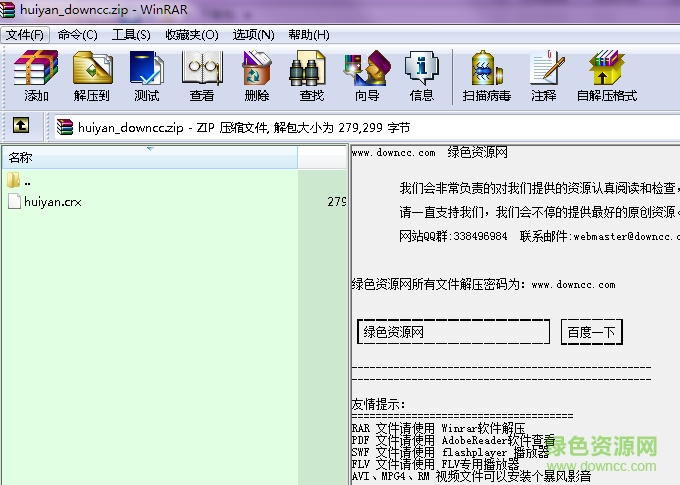The width and height of the screenshot is (680, 485).
Task: Open the Tools (工具) menu
Action: click(x=131, y=35)
